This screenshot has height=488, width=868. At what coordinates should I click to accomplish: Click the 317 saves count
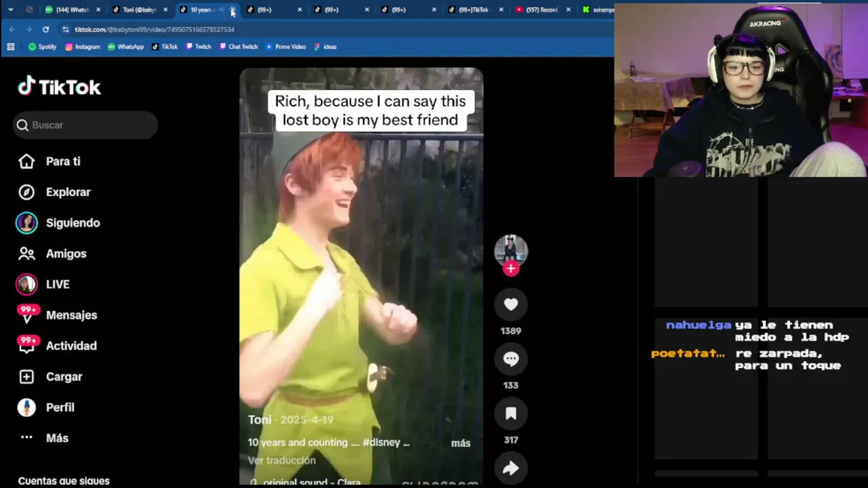tap(511, 440)
